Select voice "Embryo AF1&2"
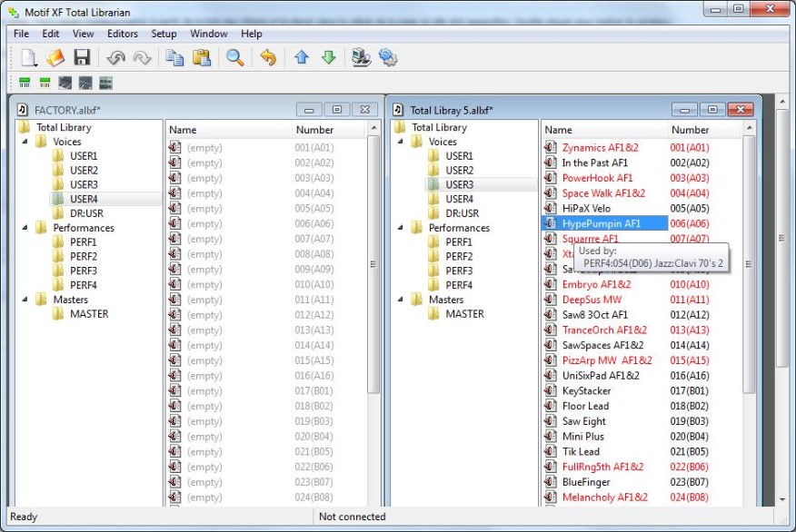The height and width of the screenshot is (532, 796). click(596, 284)
